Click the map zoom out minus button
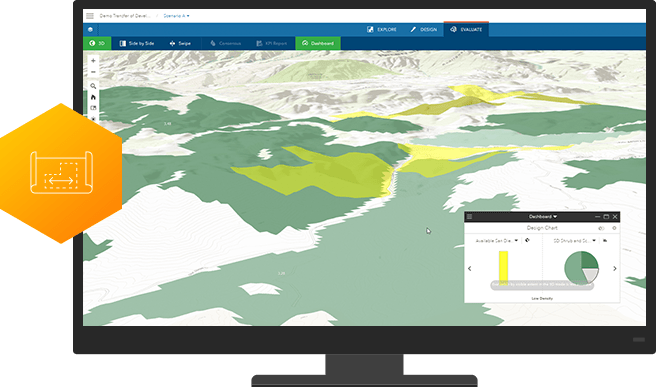The width and height of the screenshot is (656, 387). point(93,72)
